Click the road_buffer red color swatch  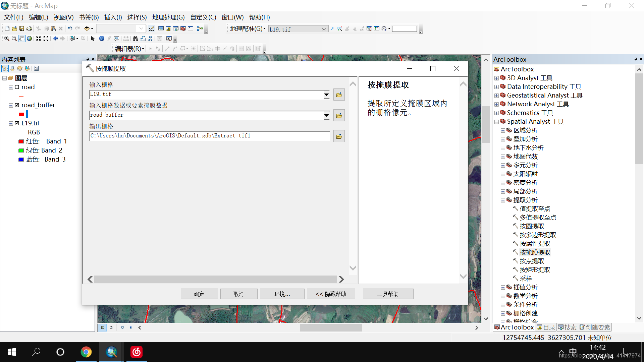(21, 115)
